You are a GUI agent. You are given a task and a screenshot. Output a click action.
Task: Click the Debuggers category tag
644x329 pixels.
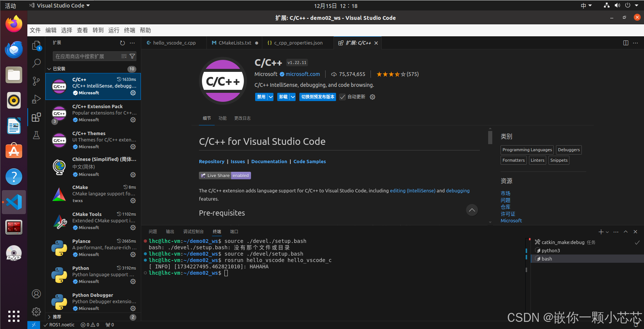(x=569, y=150)
